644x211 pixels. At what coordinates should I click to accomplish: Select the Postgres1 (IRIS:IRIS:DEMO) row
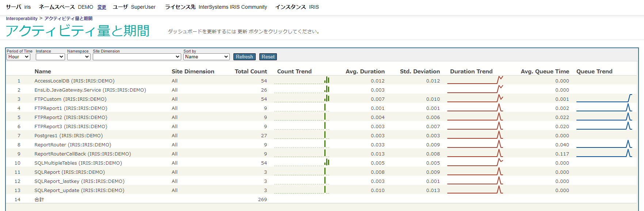(321, 135)
